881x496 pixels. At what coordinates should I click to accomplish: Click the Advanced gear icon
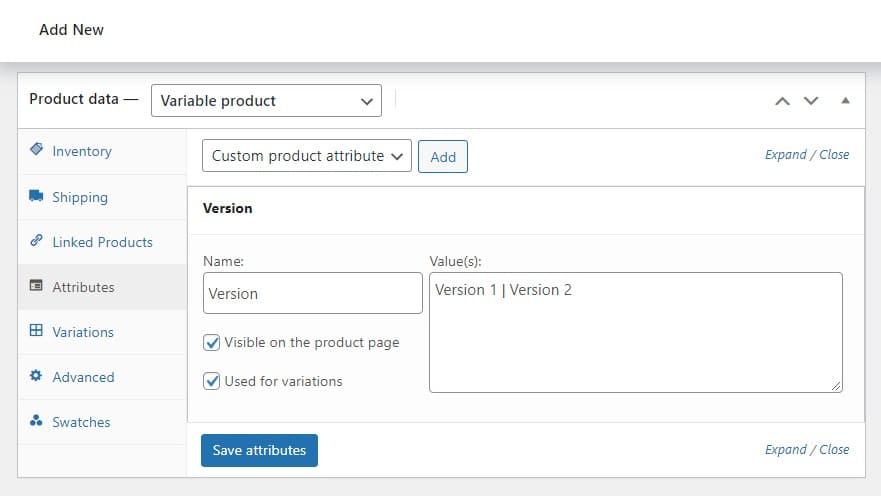36,375
